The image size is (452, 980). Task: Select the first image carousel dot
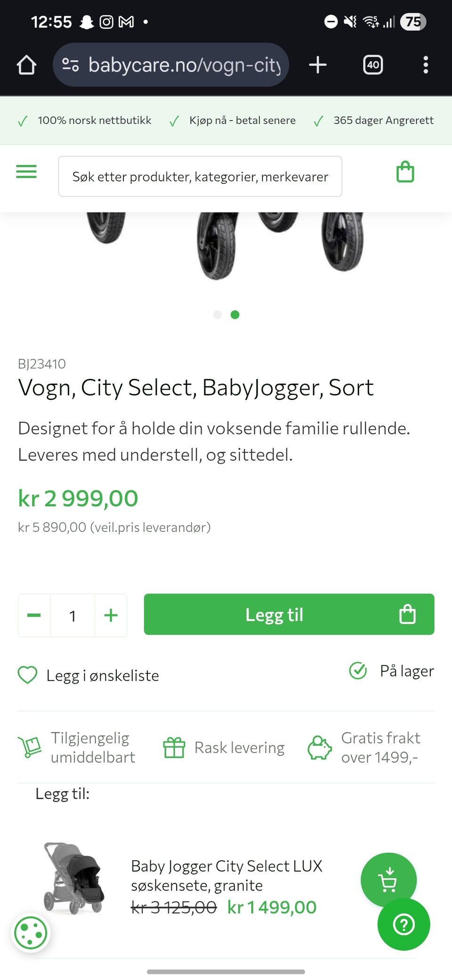pos(217,315)
